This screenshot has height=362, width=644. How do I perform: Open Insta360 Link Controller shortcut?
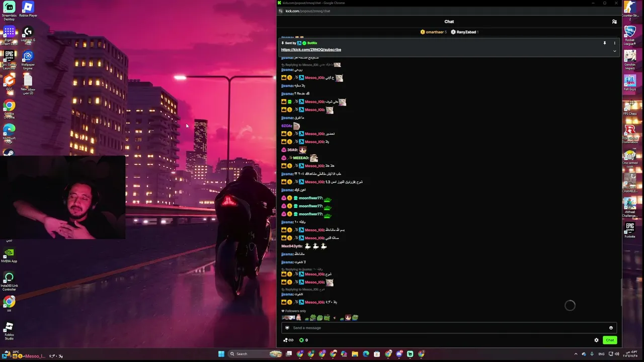(x=9, y=282)
